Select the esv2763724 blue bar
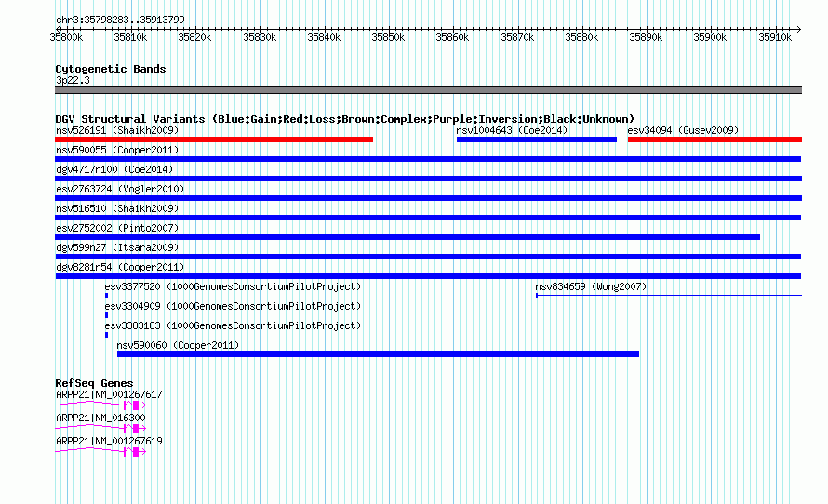828x504 pixels. (x=428, y=198)
